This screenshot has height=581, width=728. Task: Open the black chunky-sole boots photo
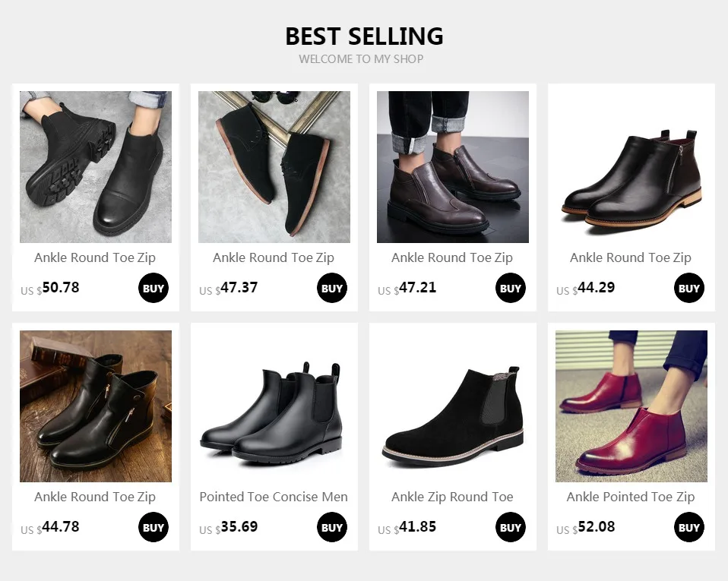(96, 167)
